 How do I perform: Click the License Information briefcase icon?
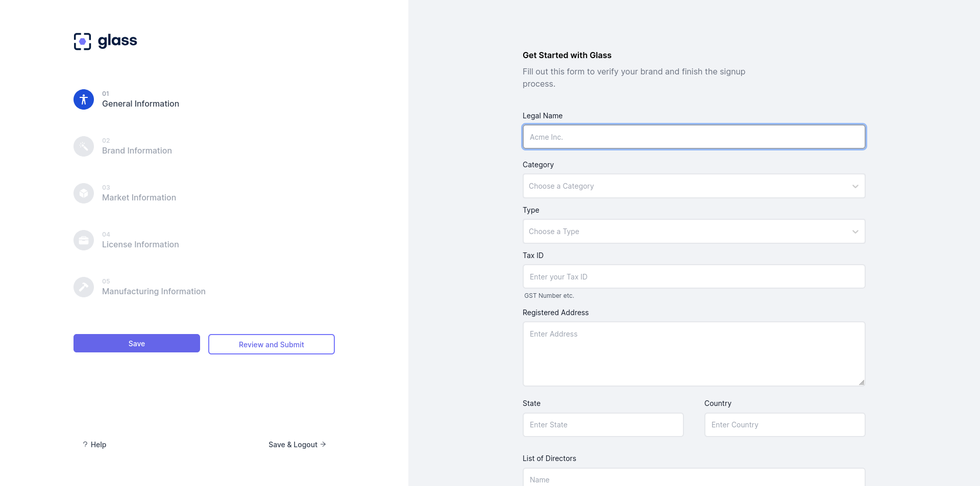click(84, 240)
